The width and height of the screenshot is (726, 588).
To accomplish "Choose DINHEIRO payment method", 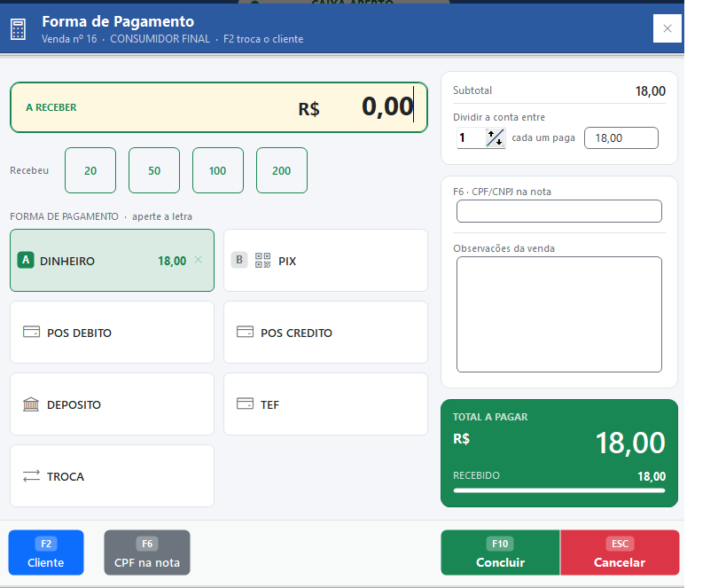I will click(112, 261).
